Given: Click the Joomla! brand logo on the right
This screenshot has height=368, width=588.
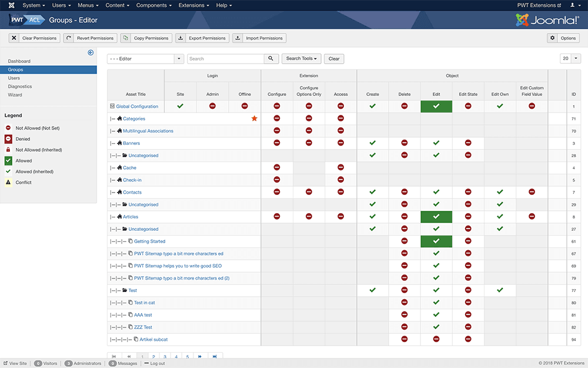Looking at the screenshot, I should 547,20.
